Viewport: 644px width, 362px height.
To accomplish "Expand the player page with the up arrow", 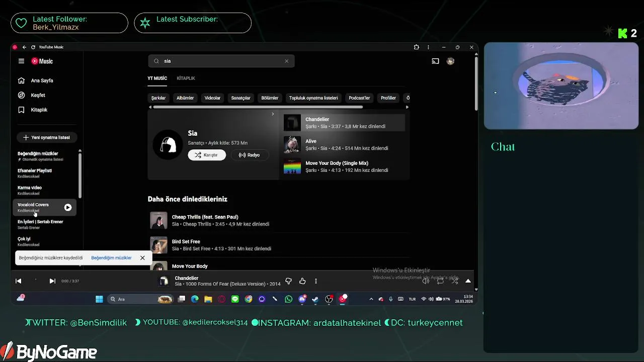I will pos(468,281).
